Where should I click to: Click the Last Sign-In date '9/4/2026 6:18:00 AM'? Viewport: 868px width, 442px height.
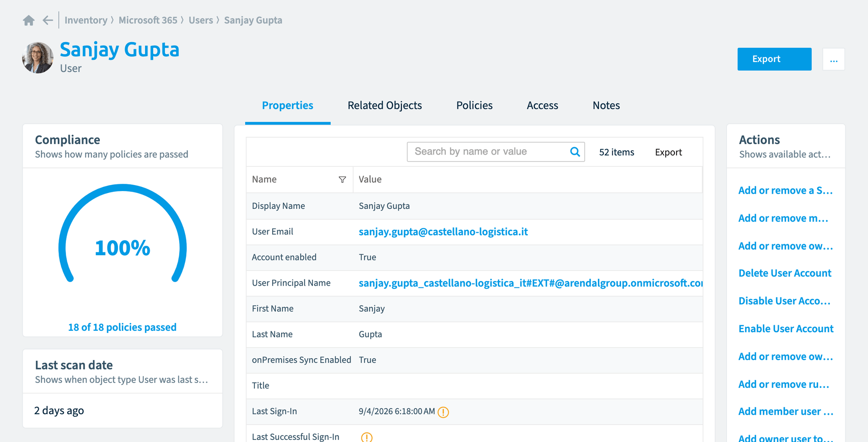[x=397, y=411]
